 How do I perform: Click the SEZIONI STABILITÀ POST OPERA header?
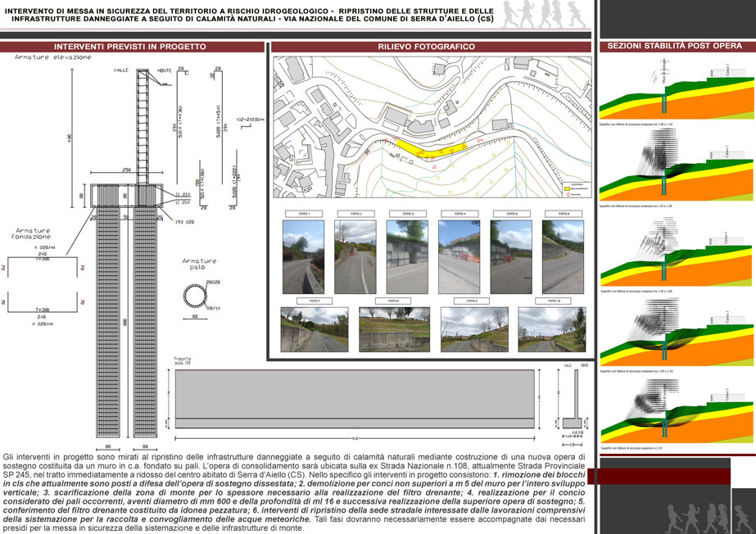point(677,46)
